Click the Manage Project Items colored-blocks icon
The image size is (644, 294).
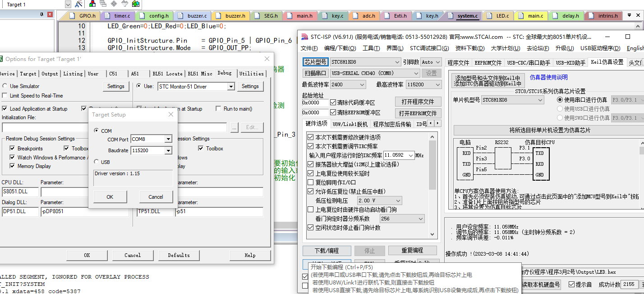click(92, 4)
